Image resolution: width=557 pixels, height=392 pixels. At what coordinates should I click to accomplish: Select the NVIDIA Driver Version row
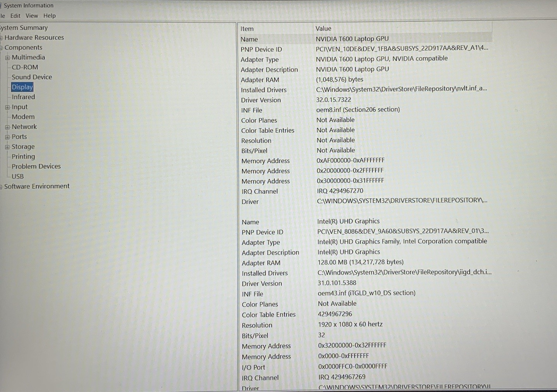click(261, 100)
